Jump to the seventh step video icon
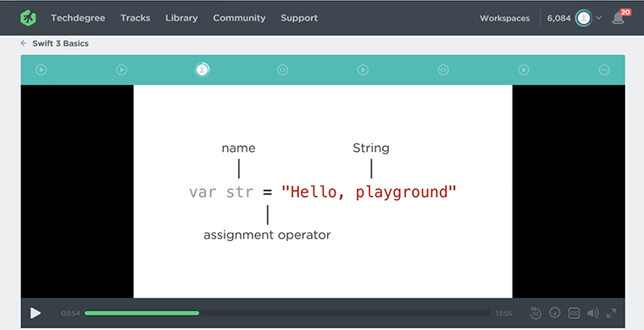The height and width of the screenshot is (330, 644). point(524,70)
